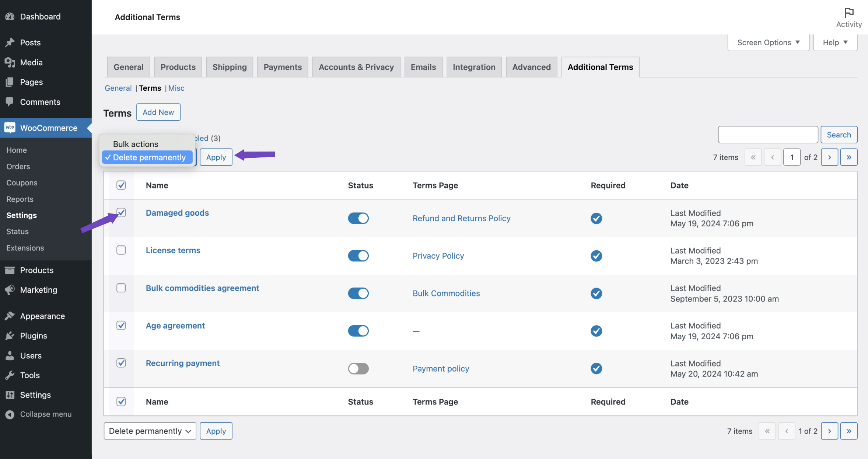Uncheck the select-all checkbox in header
Viewport: 868px width, 459px height.
121,185
